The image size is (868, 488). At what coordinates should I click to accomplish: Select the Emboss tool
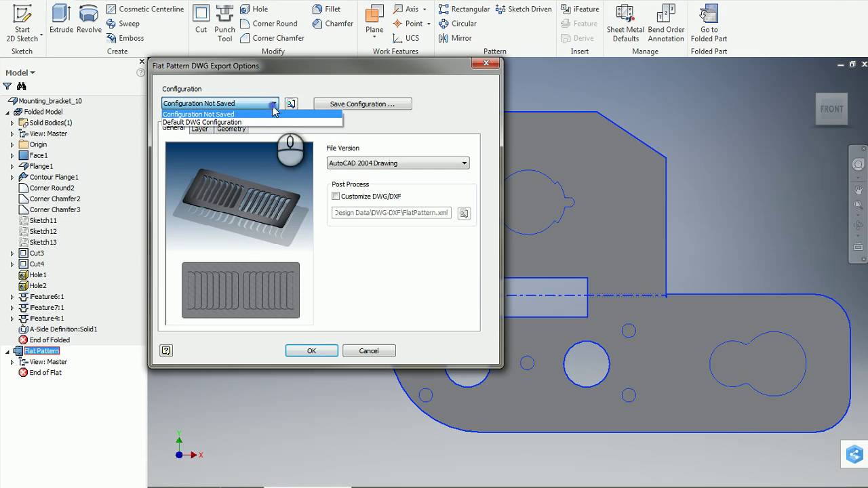125,38
